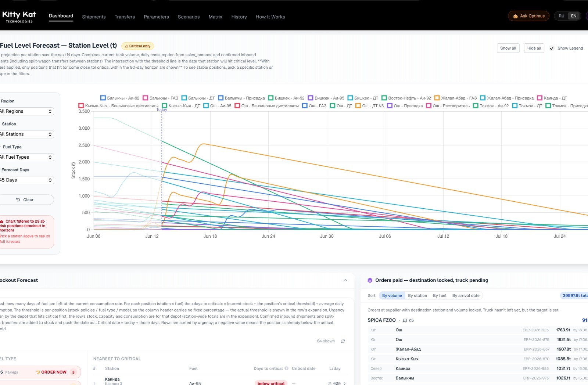Switch the language toggle to RU

561,16
